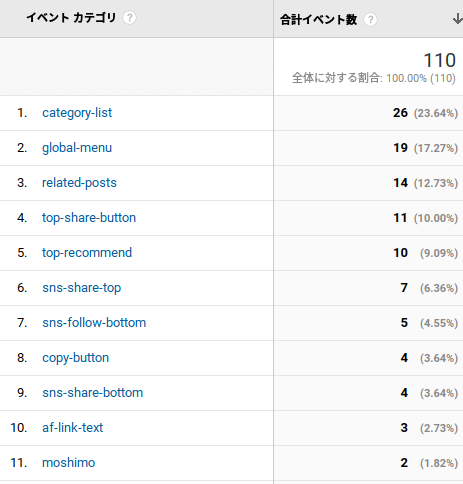Viewport: 463px width, 484px height.
Task: Open the sns-share-bottom event category
Action: [x=93, y=393]
